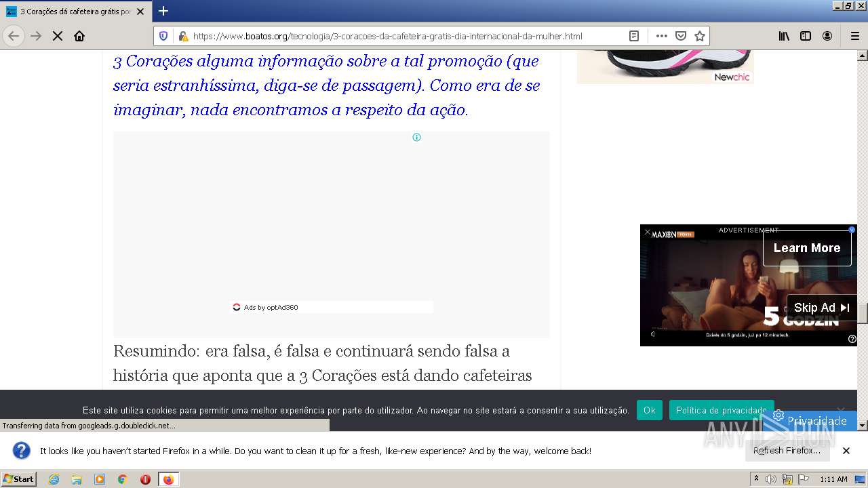Viewport: 868px width, 488px height.
Task: Bookmark this page with star
Action: pyautogui.click(x=700, y=36)
